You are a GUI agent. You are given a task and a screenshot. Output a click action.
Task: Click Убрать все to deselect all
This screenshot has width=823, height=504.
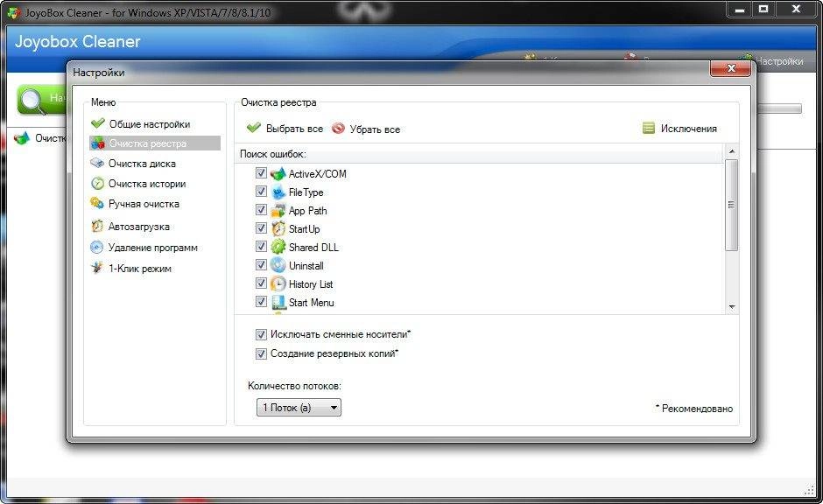(x=375, y=129)
